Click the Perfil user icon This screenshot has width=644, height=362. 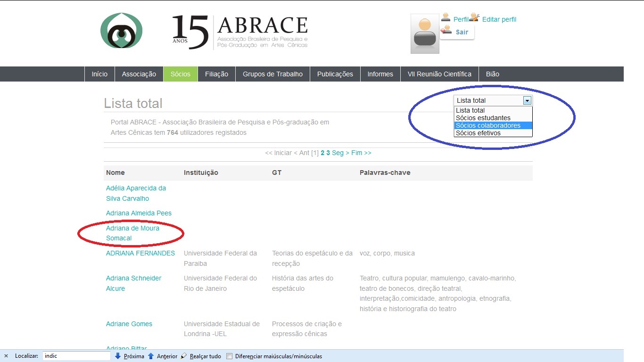[446, 17]
